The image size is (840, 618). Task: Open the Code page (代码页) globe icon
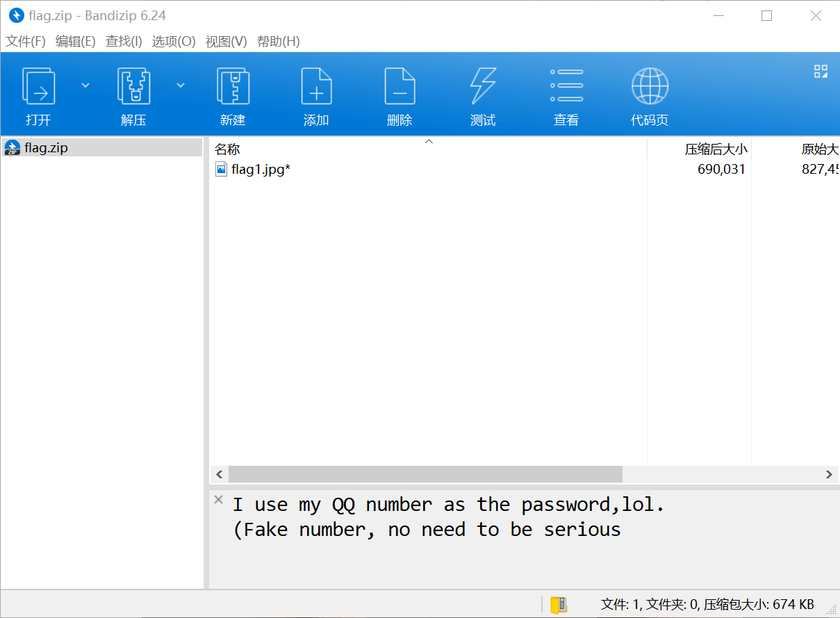650,87
